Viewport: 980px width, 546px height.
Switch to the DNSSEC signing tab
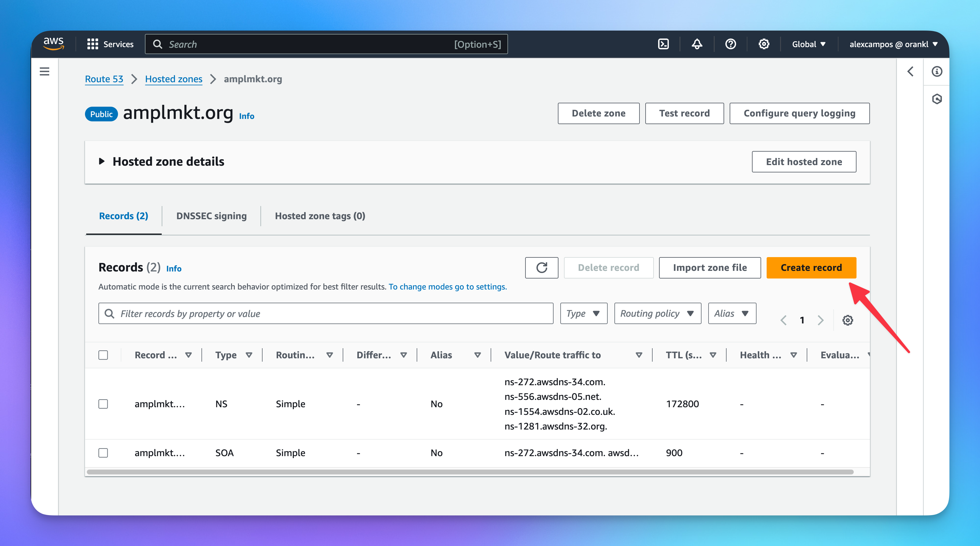(x=211, y=216)
